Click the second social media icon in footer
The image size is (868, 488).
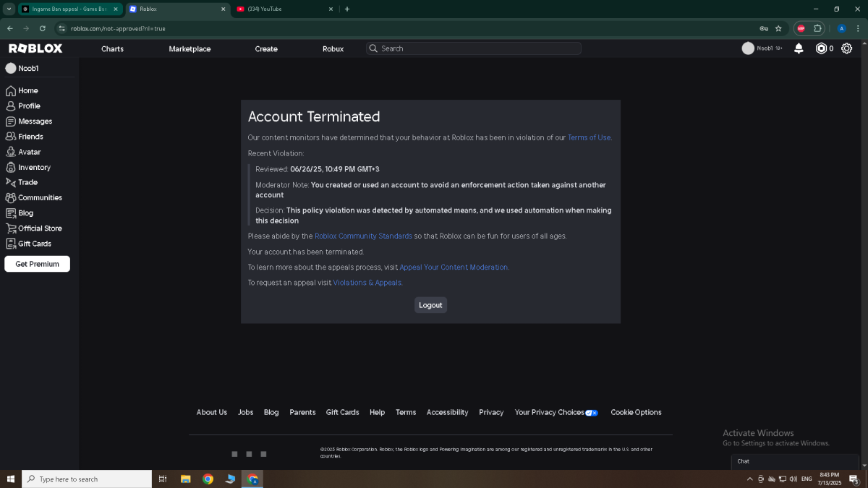(249, 454)
